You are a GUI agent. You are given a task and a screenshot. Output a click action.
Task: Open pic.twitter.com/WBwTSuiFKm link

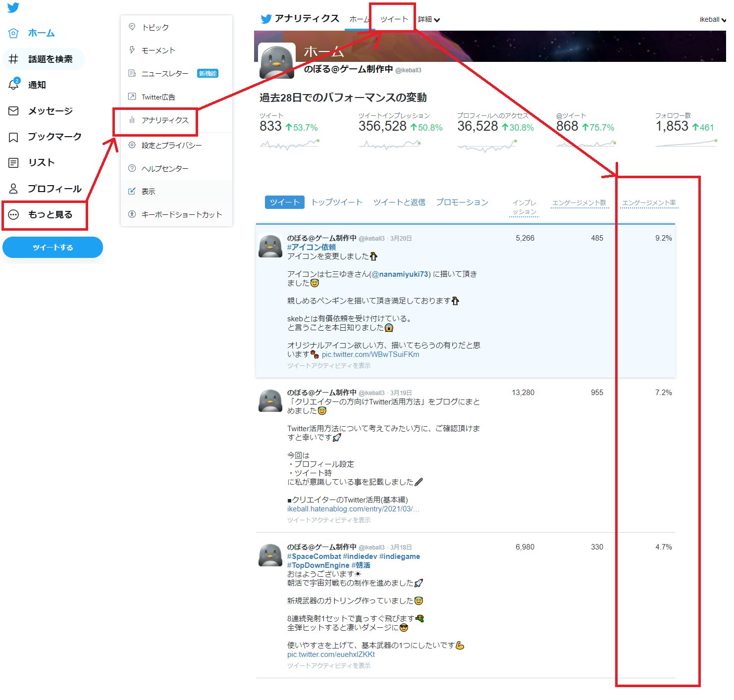pyautogui.click(x=370, y=354)
